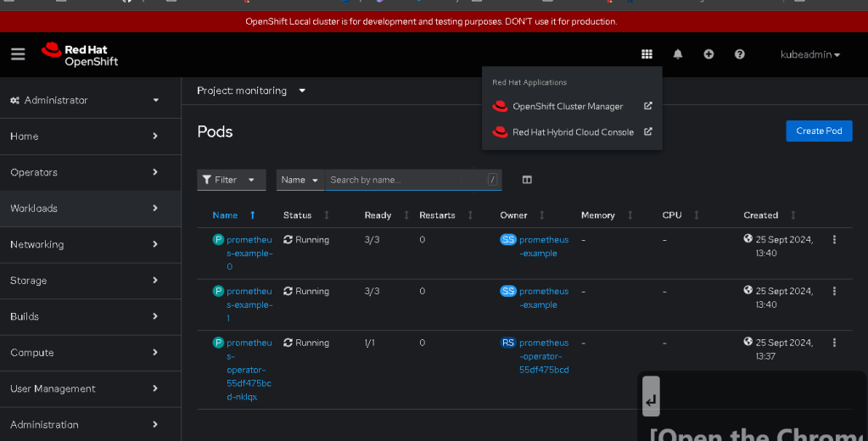The height and width of the screenshot is (441, 868).
Task: Open kebab menu for prometheus-example-1 row
Action: click(x=834, y=291)
